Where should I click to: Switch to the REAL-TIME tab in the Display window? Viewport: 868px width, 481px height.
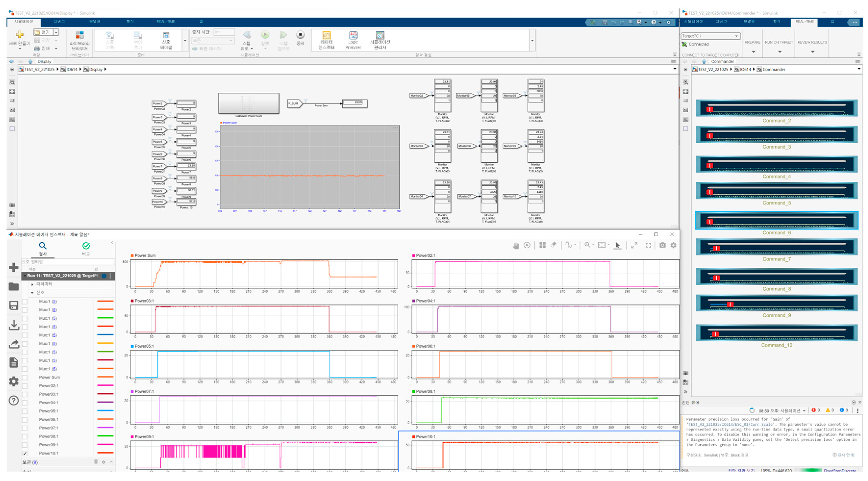coord(165,22)
